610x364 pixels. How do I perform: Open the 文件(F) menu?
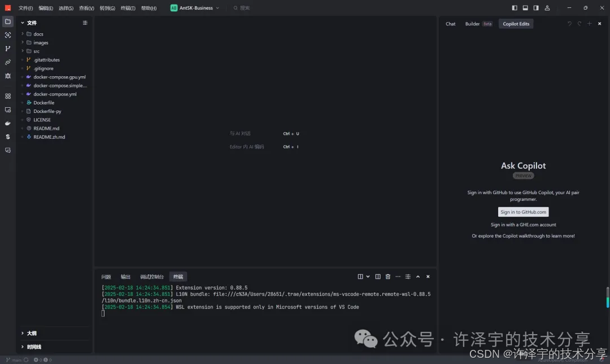pos(25,8)
